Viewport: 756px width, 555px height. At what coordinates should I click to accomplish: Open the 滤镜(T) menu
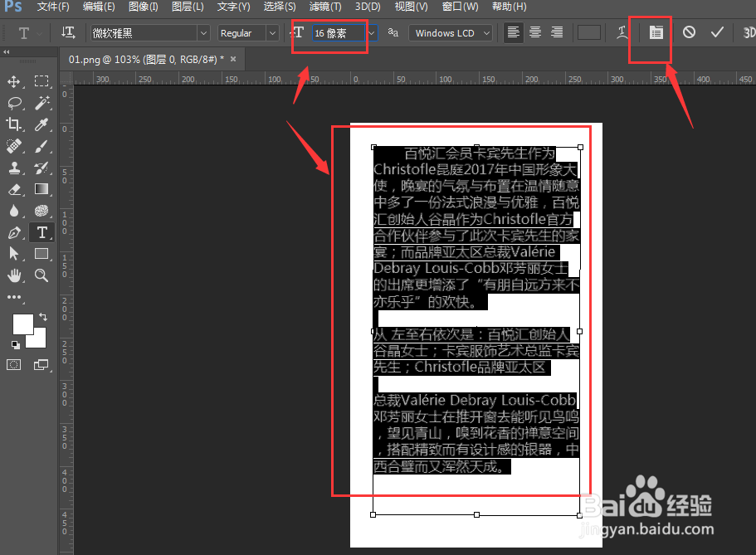(x=325, y=7)
